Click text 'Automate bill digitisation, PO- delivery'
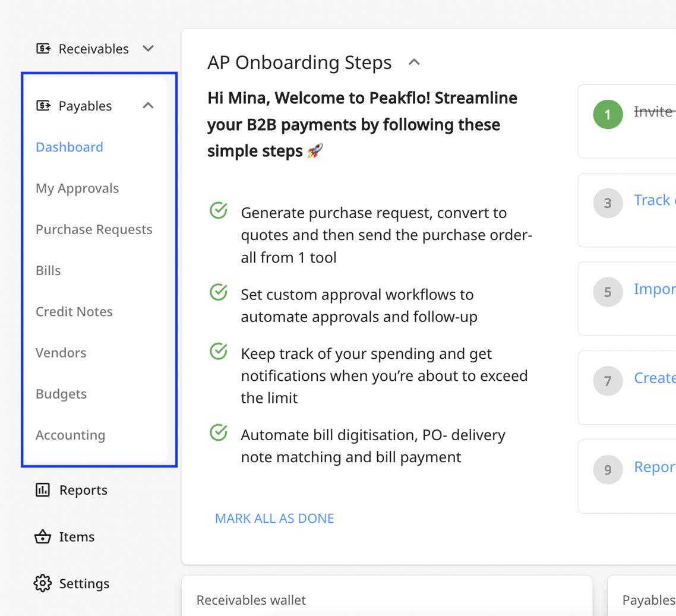 373,435
